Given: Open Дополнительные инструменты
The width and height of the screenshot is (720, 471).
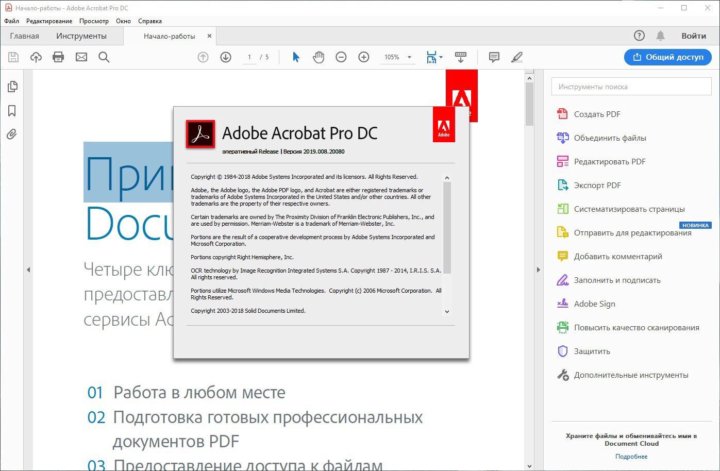Looking at the screenshot, I should click(x=622, y=375).
